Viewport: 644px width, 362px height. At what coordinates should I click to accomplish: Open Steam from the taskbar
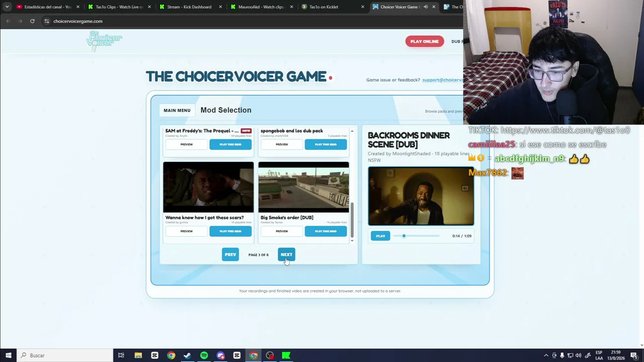(x=187, y=355)
